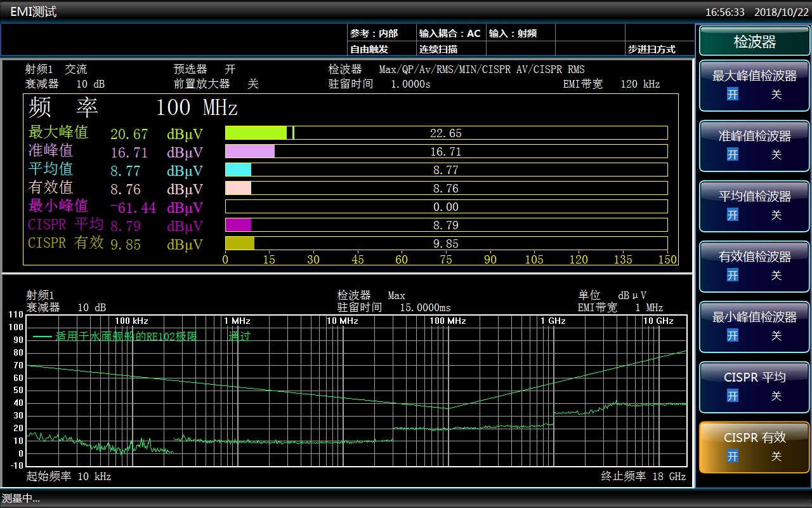Viewport: 812px width, 508px height.
Task: Set 准峰值检波器 to 关
Action: pos(776,155)
